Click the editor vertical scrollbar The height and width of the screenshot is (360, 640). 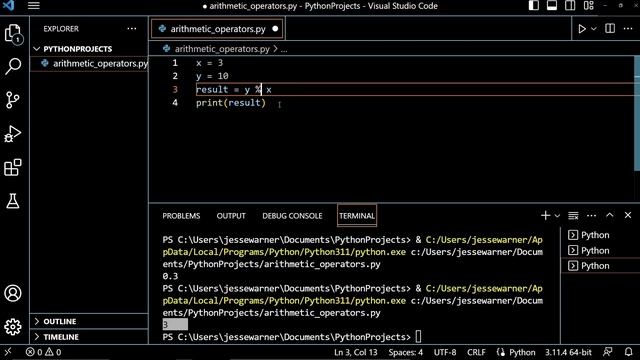click(x=637, y=114)
